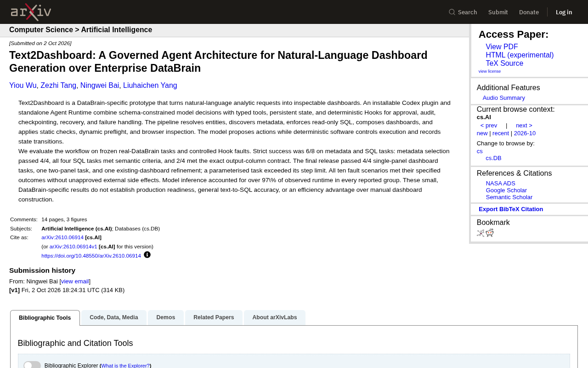Open the Demos tab
This screenshot has height=368, width=588.
point(166,317)
